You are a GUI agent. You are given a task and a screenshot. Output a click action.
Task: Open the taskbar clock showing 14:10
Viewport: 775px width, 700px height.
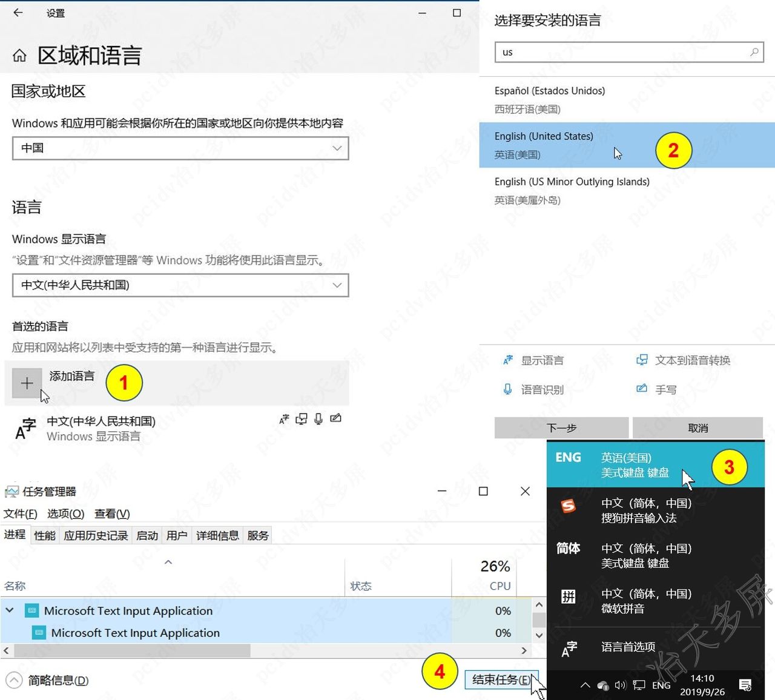point(702,685)
